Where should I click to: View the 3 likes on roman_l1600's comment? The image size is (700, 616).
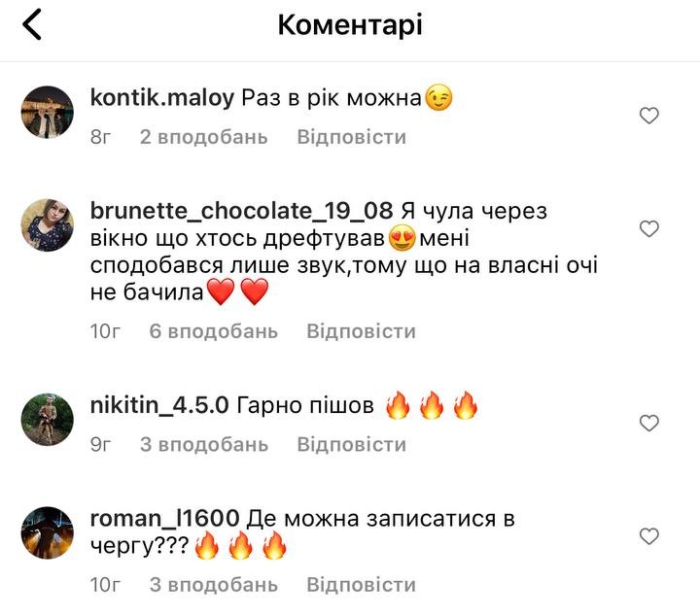[x=213, y=585]
